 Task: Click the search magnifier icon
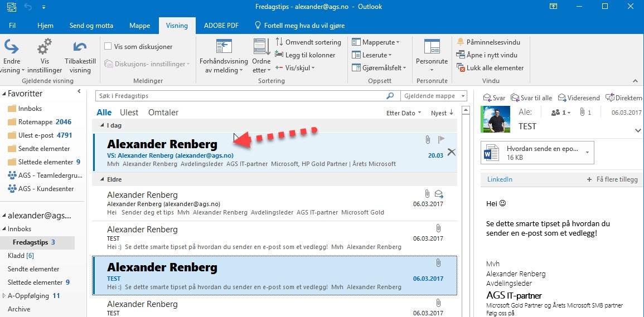point(390,96)
